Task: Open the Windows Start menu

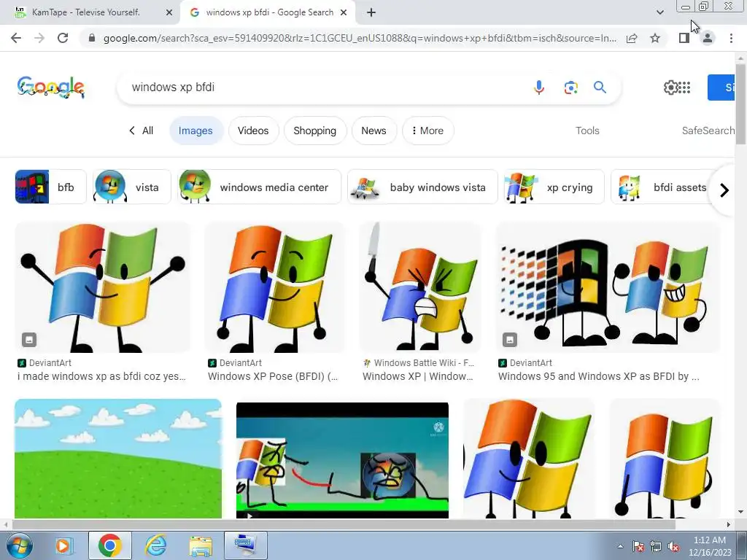Action: pos(20,545)
